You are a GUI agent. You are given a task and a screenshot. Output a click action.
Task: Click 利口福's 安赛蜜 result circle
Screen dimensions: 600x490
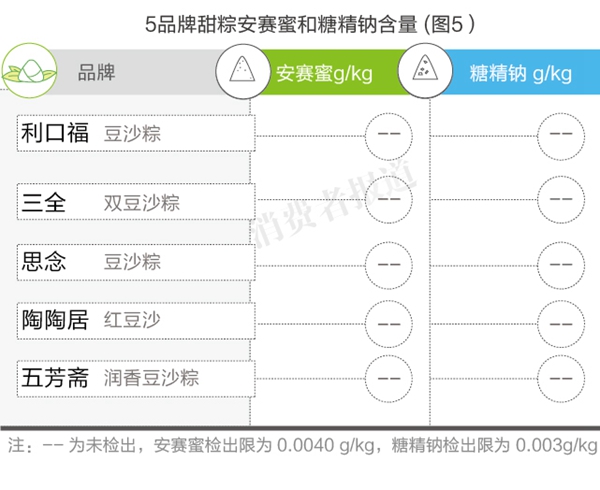(389, 133)
